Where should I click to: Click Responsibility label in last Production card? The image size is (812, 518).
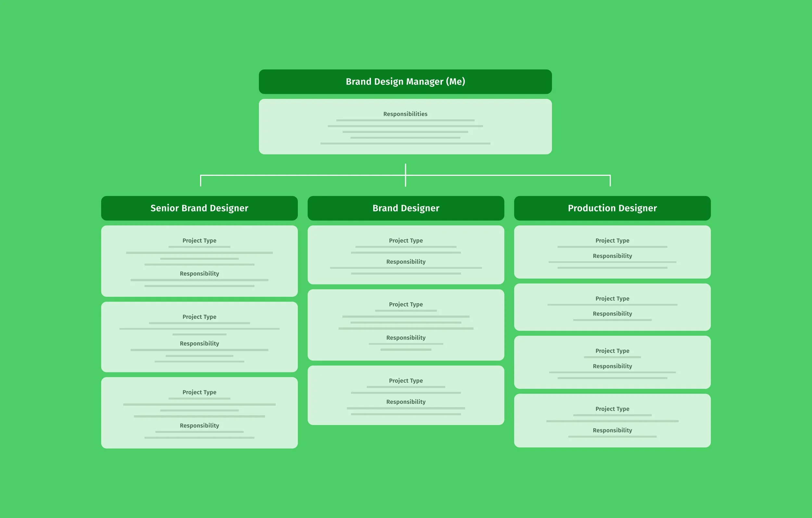click(612, 430)
